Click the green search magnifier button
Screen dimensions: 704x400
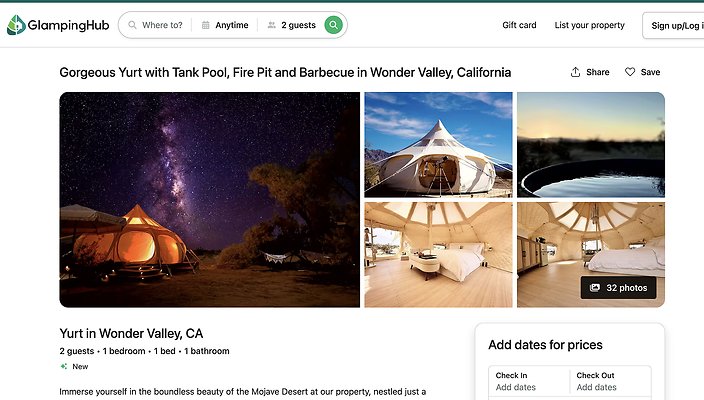[334, 25]
